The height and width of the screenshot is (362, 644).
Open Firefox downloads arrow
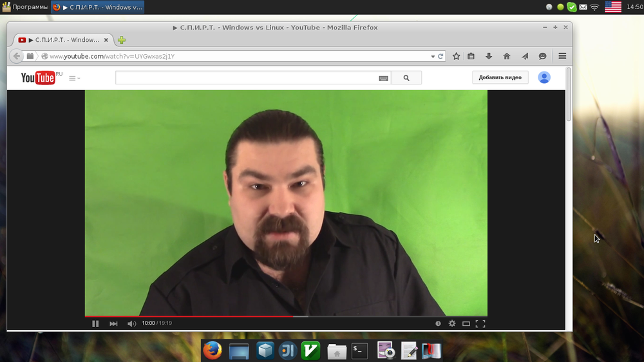click(489, 56)
